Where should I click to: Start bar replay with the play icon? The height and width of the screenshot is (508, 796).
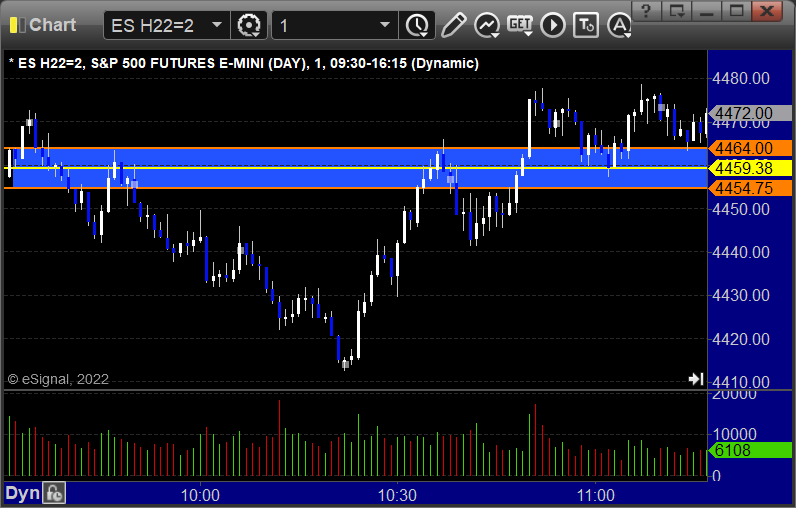tap(553, 25)
